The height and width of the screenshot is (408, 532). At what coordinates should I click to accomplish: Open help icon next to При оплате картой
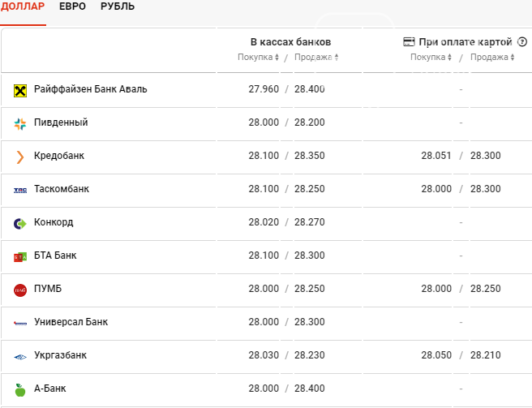coord(522,41)
